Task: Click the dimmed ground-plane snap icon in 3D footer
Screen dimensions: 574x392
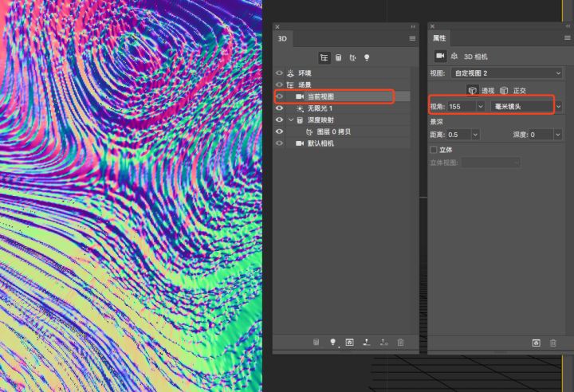Action: (x=383, y=343)
